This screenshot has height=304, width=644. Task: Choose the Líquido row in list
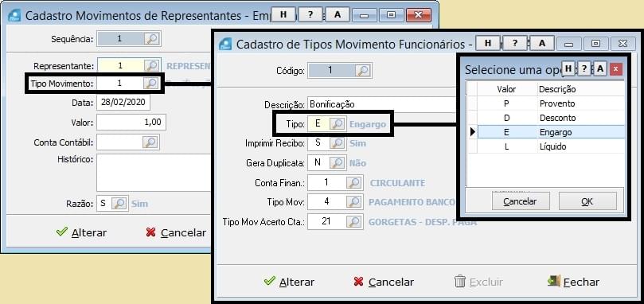[x=546, y=146]
